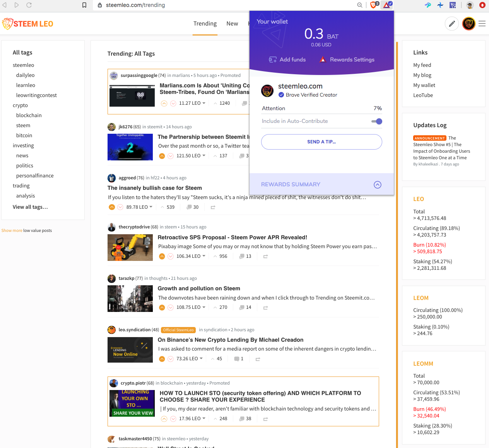This screenshot has height=448, width=489.
Task: Select the steemleo tag
Action: pos(23,65)
